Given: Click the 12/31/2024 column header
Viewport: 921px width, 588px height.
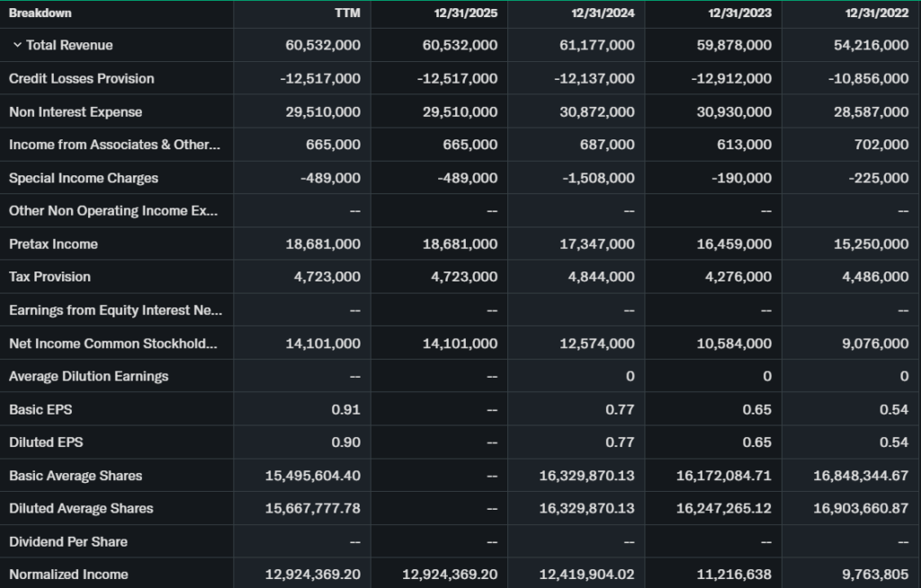Looking at the screenshot, I should [603, 13].
